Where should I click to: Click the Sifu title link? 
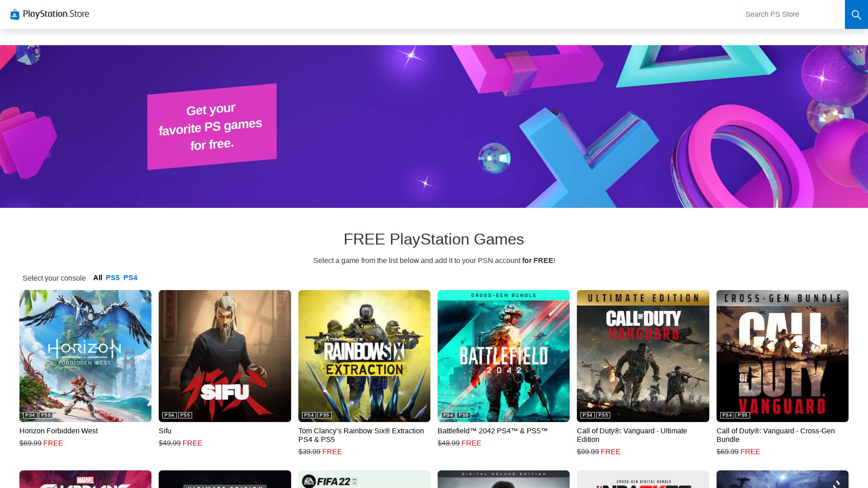point(165,431)
